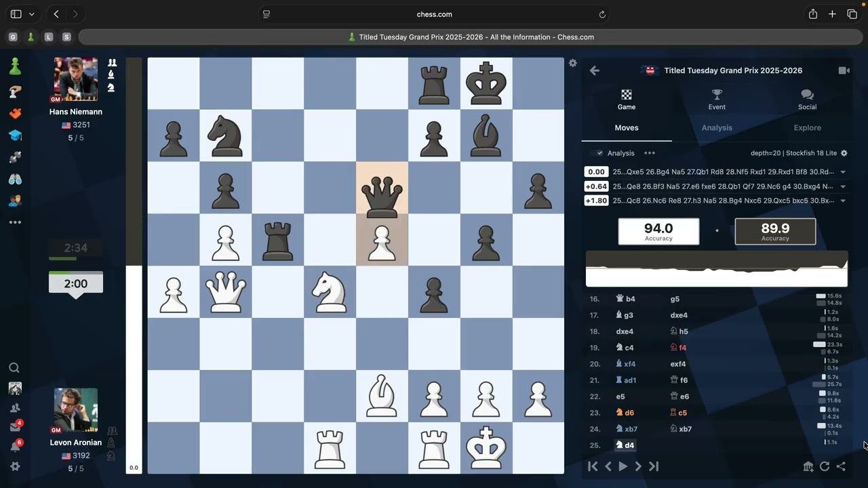Click the share game icon

(x=841, y=466)
